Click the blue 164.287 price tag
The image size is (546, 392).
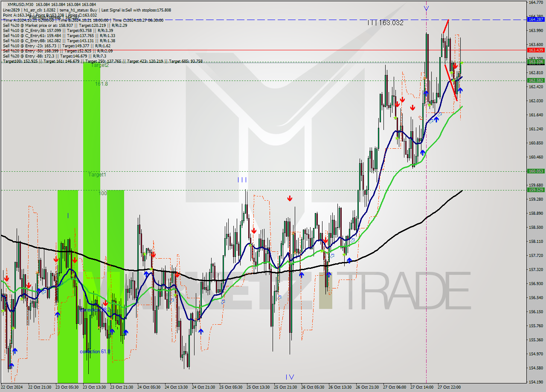click(536, 19)
